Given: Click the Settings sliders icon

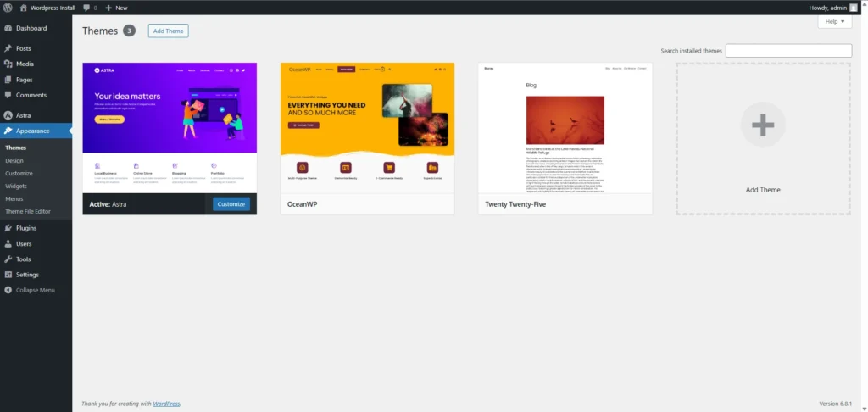Looking at the screenshot, I should (x=8, y=275).
